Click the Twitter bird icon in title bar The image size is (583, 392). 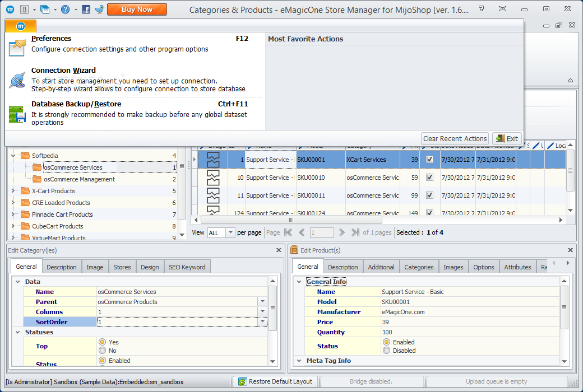pyautogui.click(x=99, y=10)
